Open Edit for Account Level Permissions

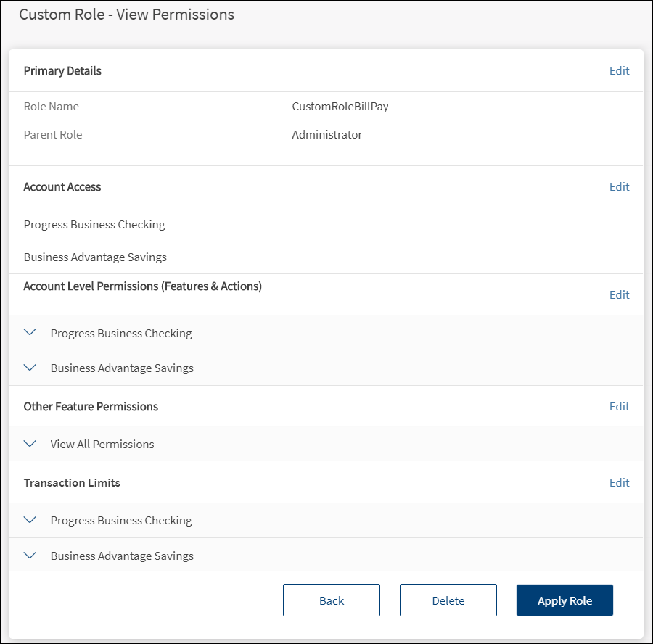(x=619, y=294)
